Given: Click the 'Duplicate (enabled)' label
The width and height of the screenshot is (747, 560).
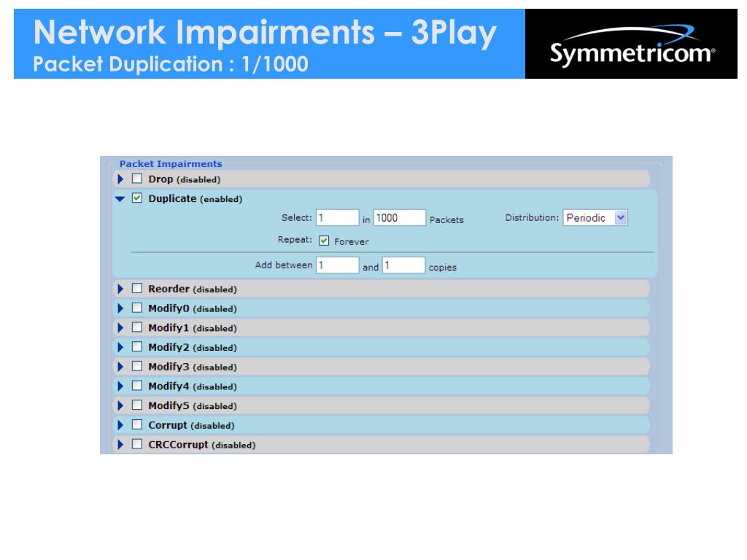Looking at the screenshot, I should coord(196,199).
